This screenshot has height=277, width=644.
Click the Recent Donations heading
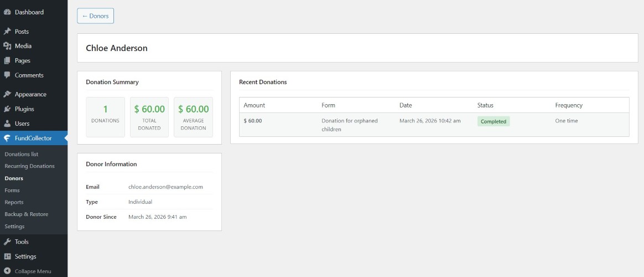pyautogui.click(x=263, y=82)
